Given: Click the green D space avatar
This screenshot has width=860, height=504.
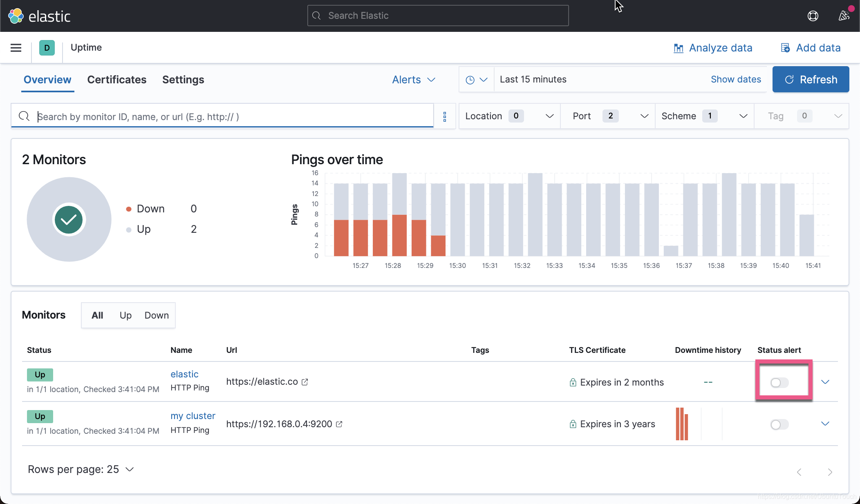Looking at the screenshot, I should click(x=47, y=48).
